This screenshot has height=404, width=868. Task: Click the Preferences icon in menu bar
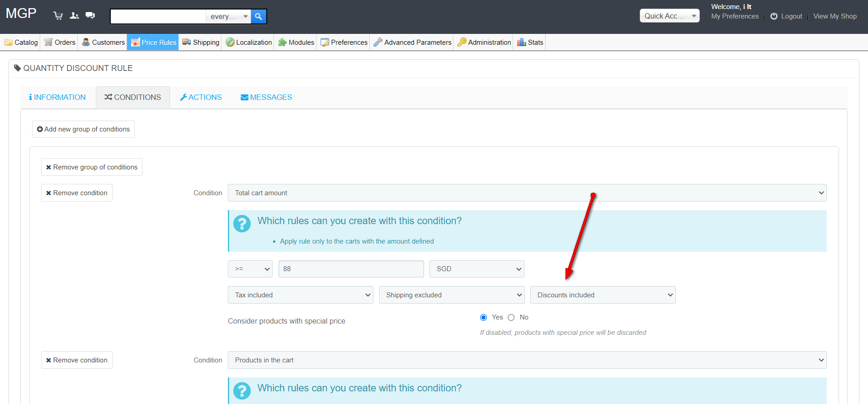point(325,42)
